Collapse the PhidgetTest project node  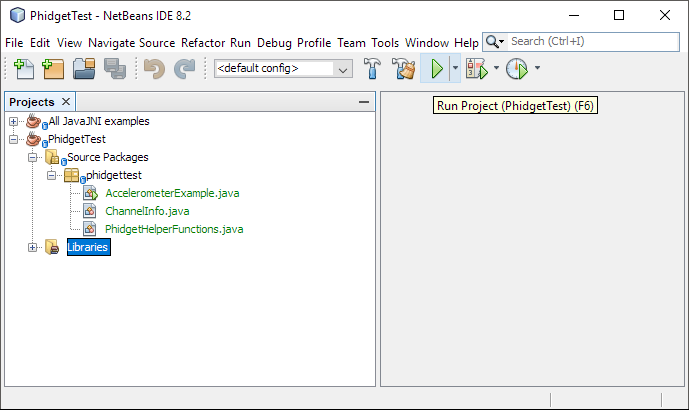(14, 139)
